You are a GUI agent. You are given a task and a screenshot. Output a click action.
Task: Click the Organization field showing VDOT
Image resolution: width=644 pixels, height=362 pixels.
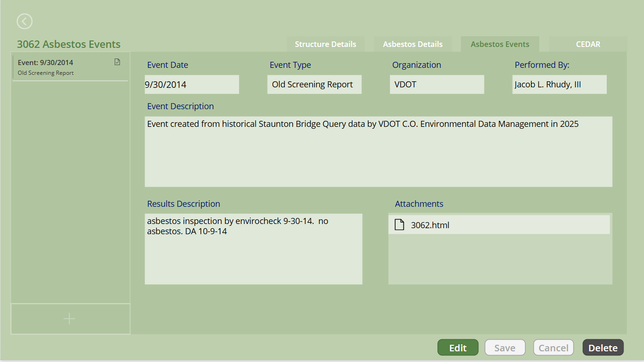(x=437, y=85)
